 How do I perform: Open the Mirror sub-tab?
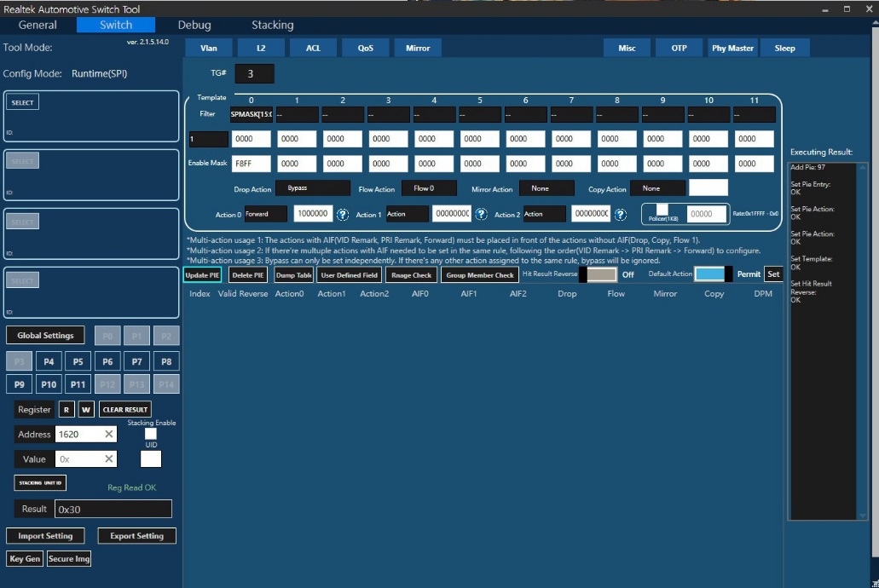[x=418, y=49]
